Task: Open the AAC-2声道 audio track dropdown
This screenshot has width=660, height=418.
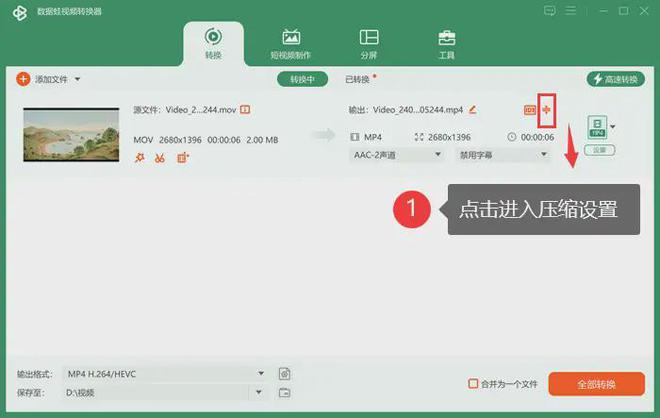Action: pyautogui.click(x=397, y=155)
